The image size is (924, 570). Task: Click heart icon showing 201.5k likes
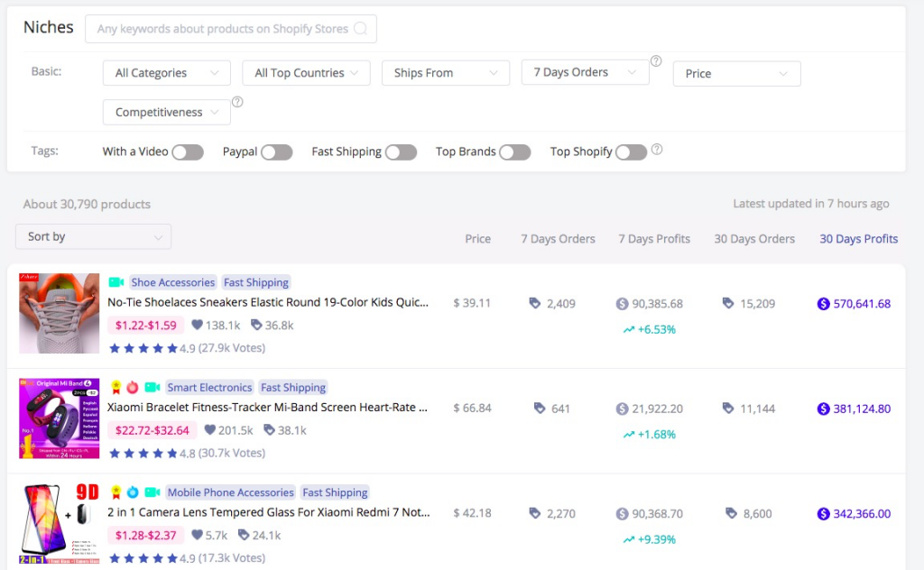pyautogui.click(x=209, y=430)
